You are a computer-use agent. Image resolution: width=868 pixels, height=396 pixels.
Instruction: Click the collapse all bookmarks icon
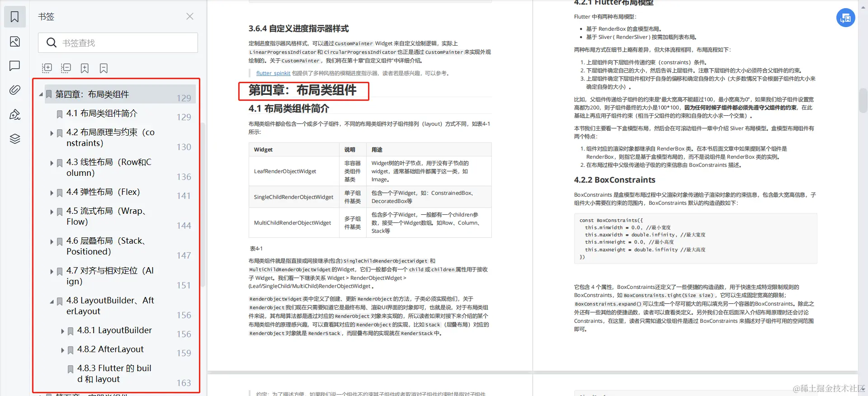pyautogui.click(x=66, y=68)
